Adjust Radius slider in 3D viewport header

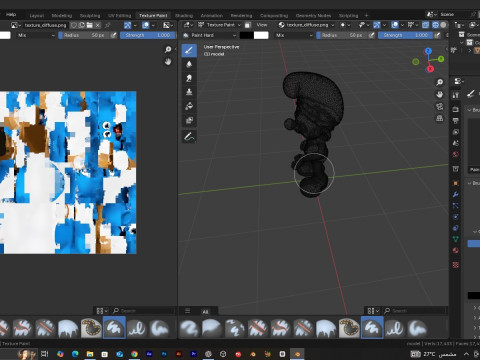(342, 35)
